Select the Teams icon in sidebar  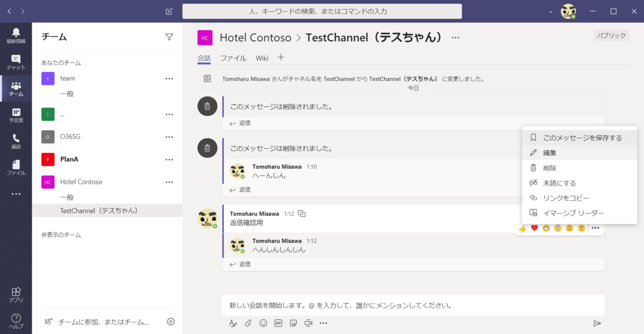(16, 89)
